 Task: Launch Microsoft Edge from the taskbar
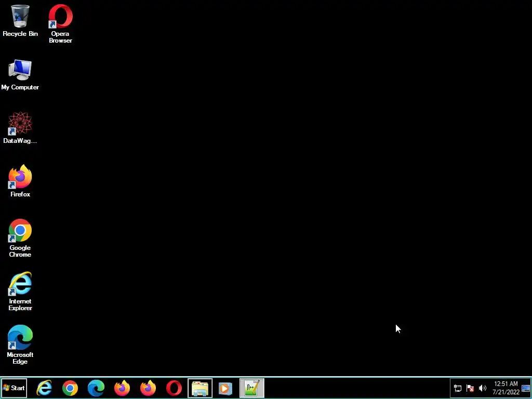point(96,388)
